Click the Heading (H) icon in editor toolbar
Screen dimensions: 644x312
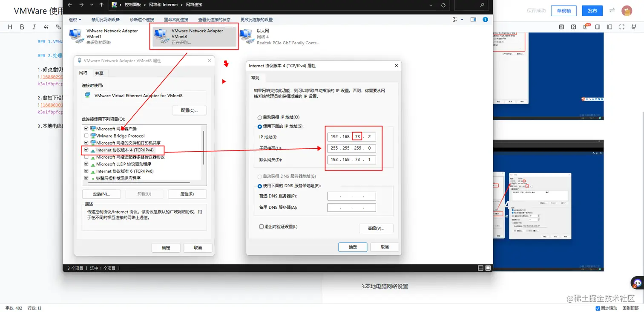click(10, 27)
